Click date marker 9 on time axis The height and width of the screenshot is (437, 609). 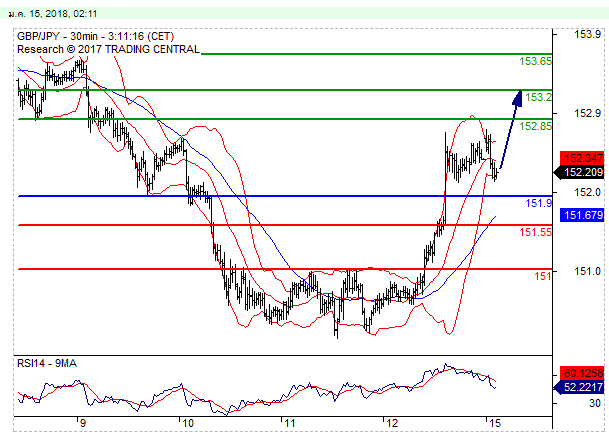(83, 423)
